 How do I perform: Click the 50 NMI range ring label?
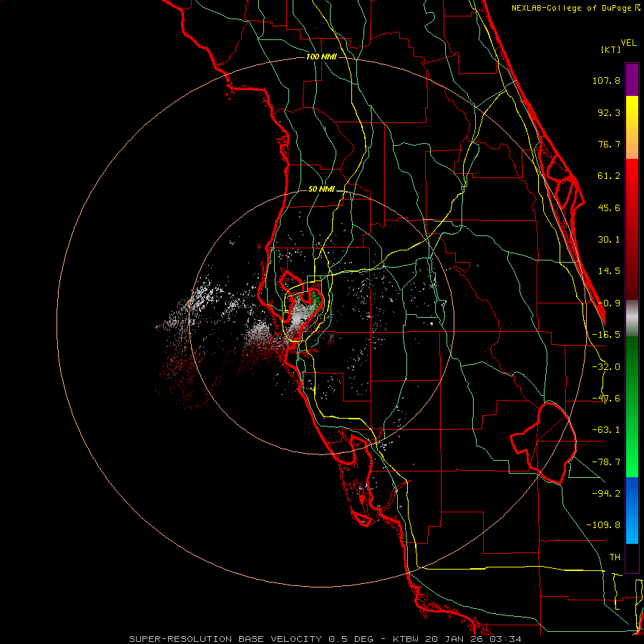coord(321,190)
